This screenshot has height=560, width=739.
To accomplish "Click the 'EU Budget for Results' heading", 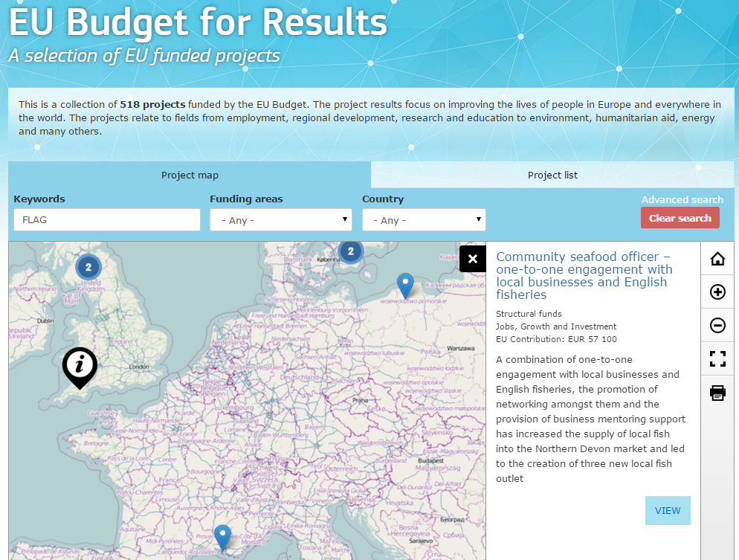I will [198, 22].
